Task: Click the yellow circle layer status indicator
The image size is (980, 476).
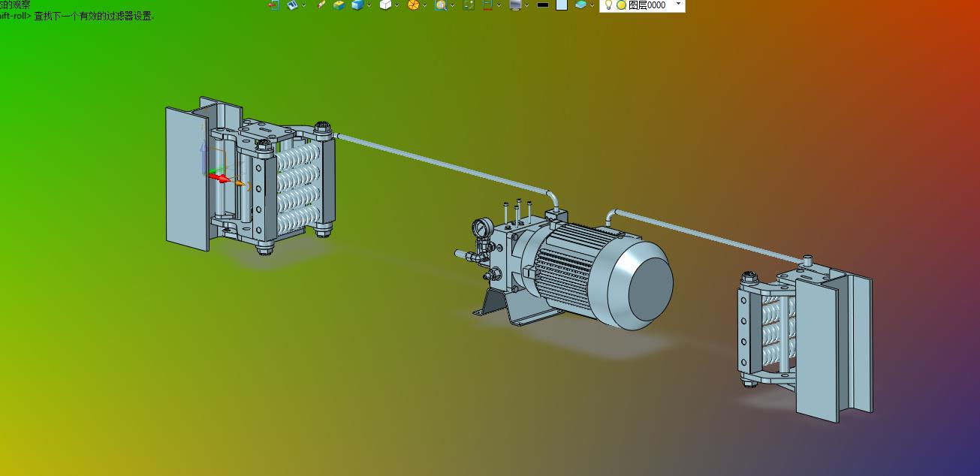Action: point(621,5)
